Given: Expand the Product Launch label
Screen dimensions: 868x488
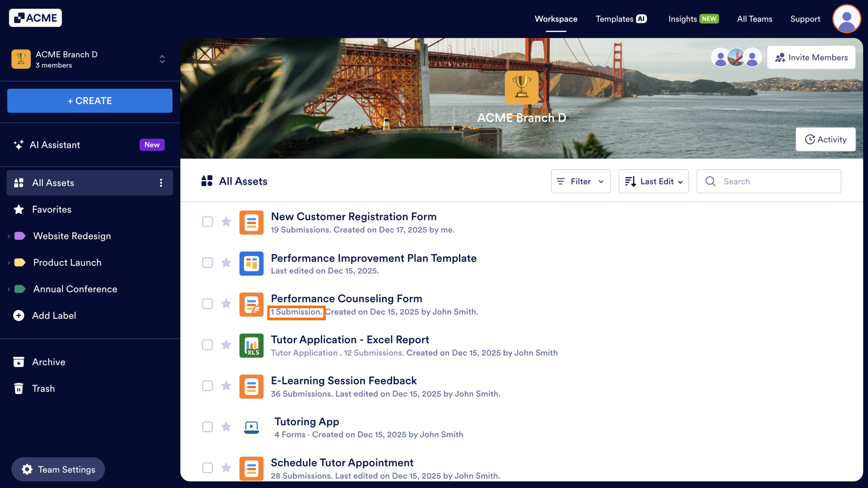Looking at the screenshot, I should point(8,262).
